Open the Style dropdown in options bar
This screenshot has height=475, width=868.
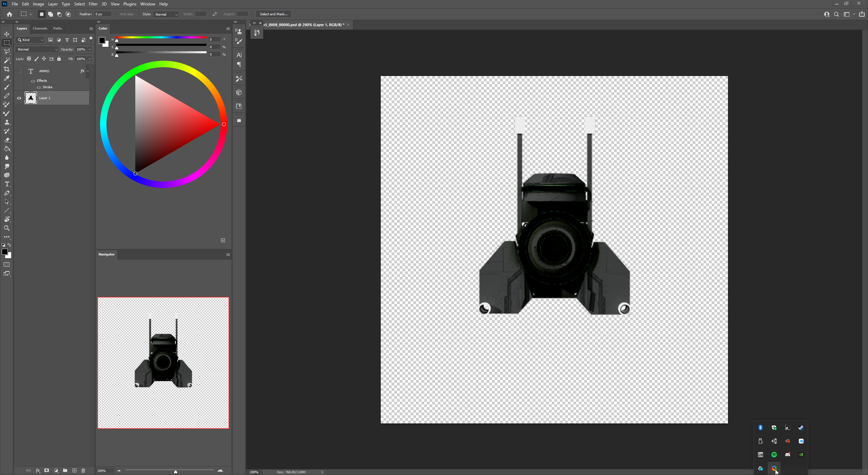click(166, 14)
